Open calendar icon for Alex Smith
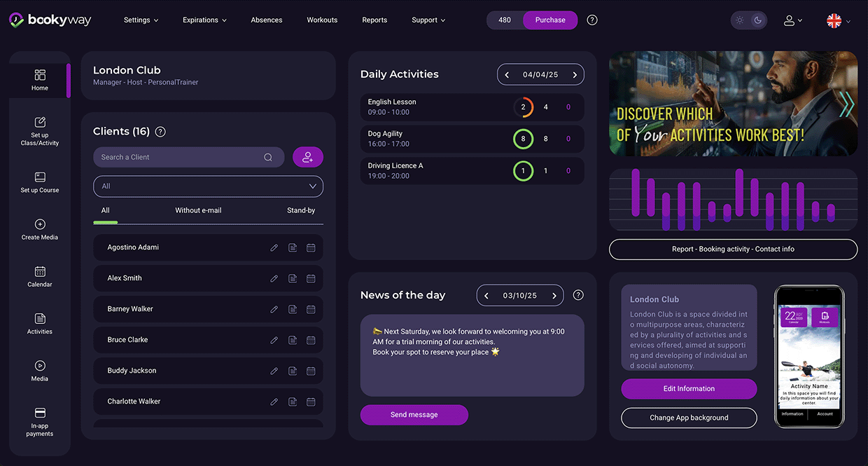This screenshot has width=868, height=466. coord(311,279)
